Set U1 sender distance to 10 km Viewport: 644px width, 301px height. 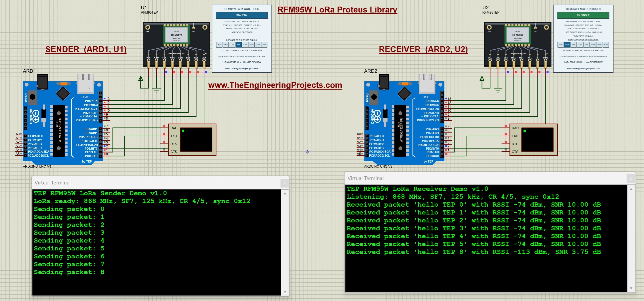251,45
